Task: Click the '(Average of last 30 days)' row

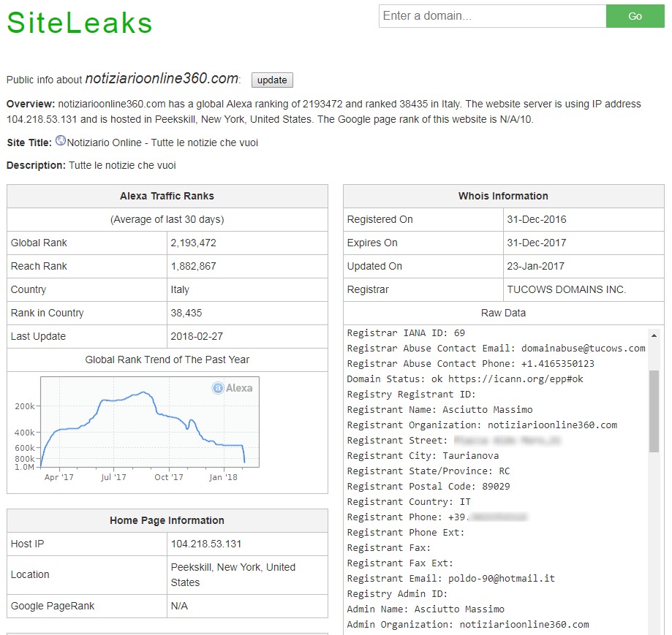Action: pos(167,220)
